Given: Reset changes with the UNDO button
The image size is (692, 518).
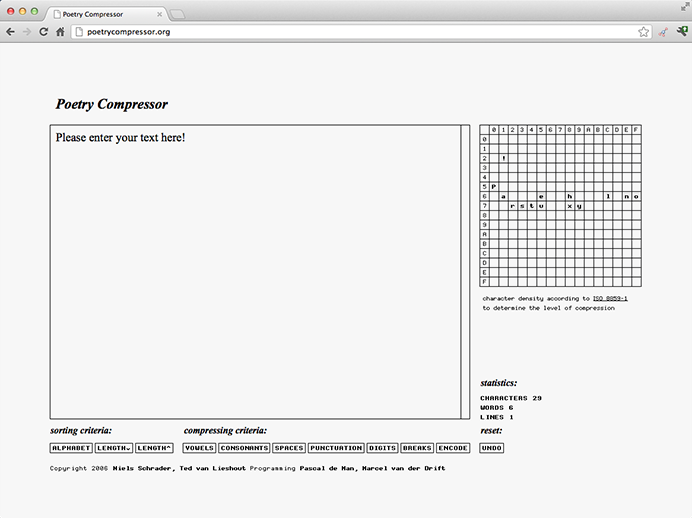Looking at the screenshot, I should 491,448.
